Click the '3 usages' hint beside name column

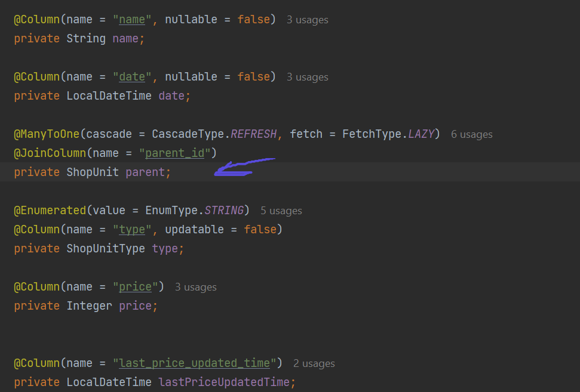point(308,20)
